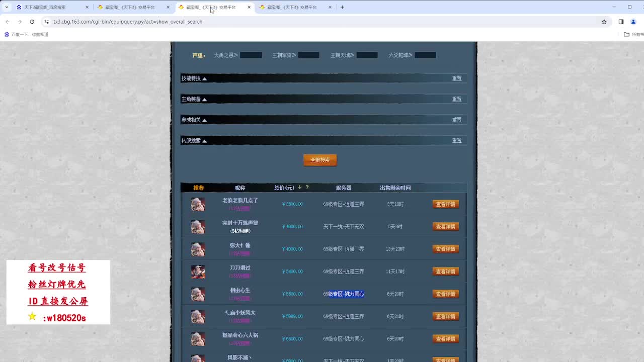Close the currently active 藏宝阁 tab

tap(249, 7)
